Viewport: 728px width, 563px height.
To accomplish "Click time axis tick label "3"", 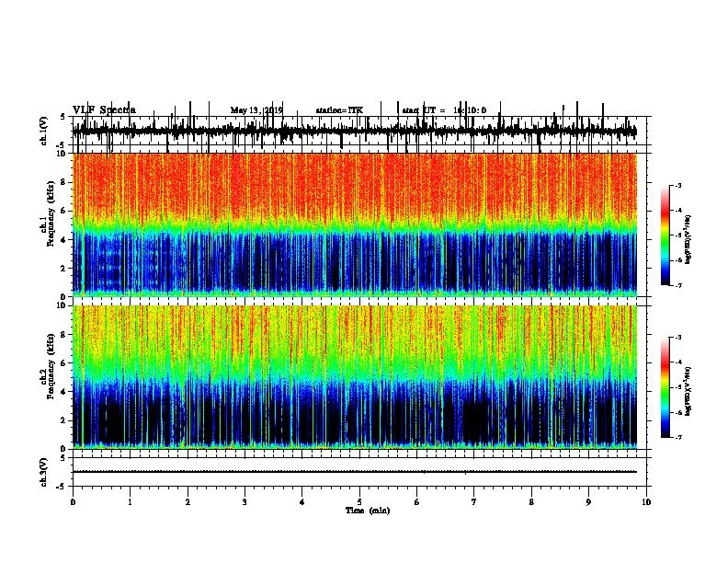I will tap(245, 502).
